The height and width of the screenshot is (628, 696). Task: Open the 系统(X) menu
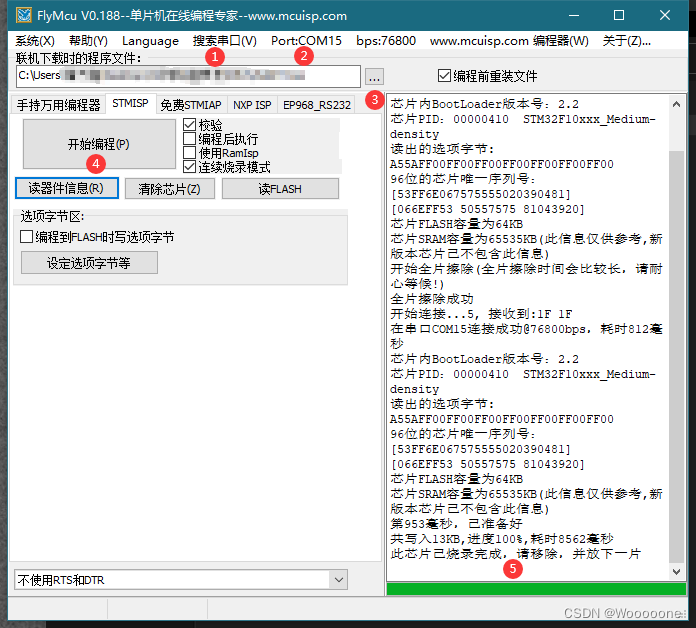[35, 41]
